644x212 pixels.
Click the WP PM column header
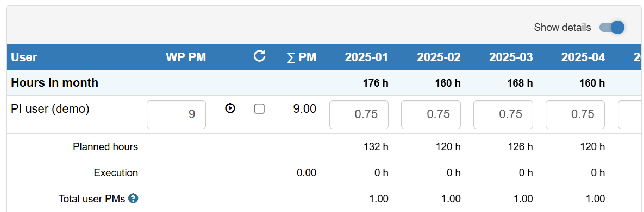[186, 57]
